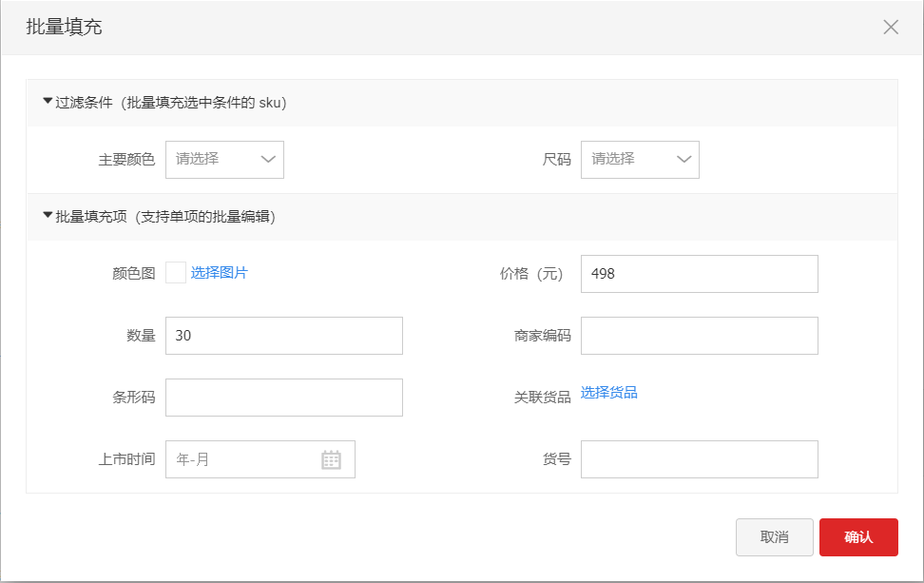Screen dimensions: 924x583
Task: Click the 上市时间 年-月 date field
Action: [260, 459]
